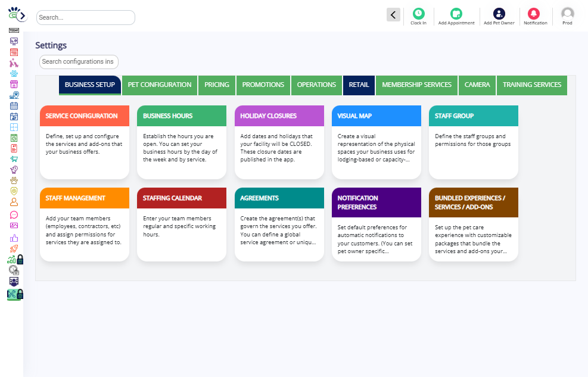Open the purple storefront sidebar icon
The image size is (588, 377).
coord(14,85)
